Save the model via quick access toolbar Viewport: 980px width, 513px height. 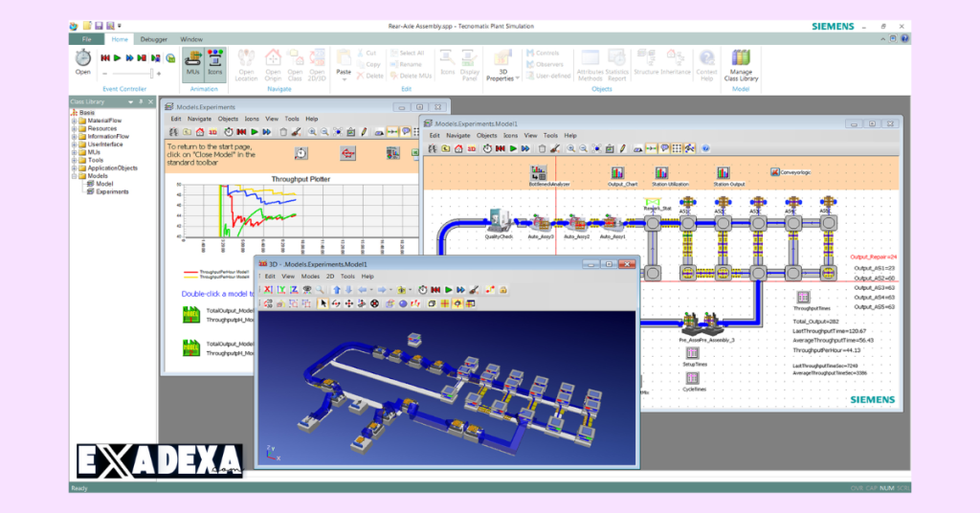tap(99, 26)
